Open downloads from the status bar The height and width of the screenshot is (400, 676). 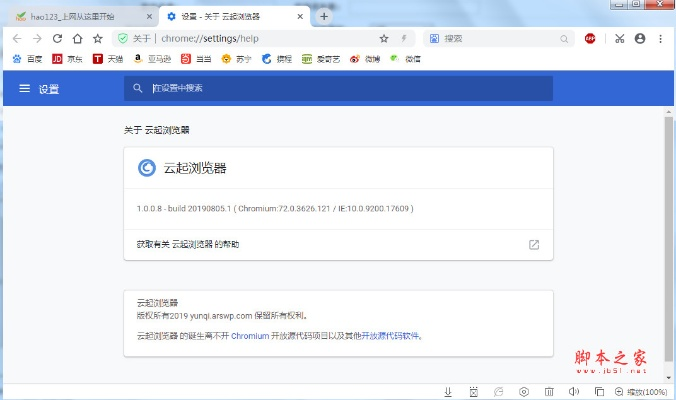coord(448,391)
